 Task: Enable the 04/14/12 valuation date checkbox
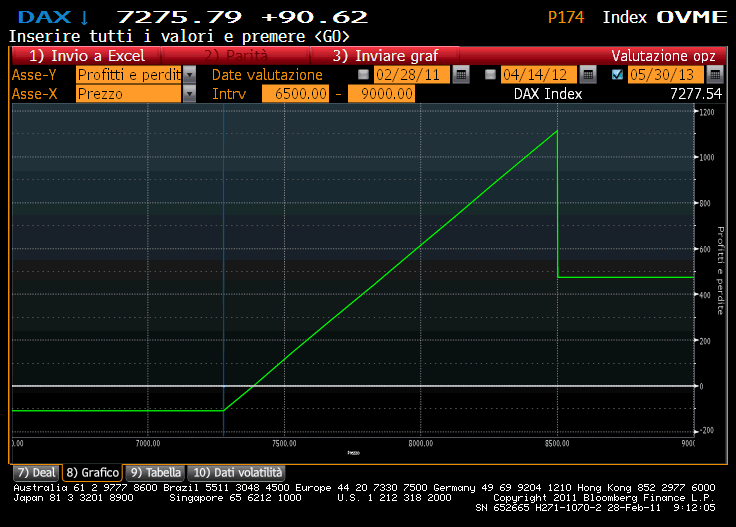click(490, 75)
